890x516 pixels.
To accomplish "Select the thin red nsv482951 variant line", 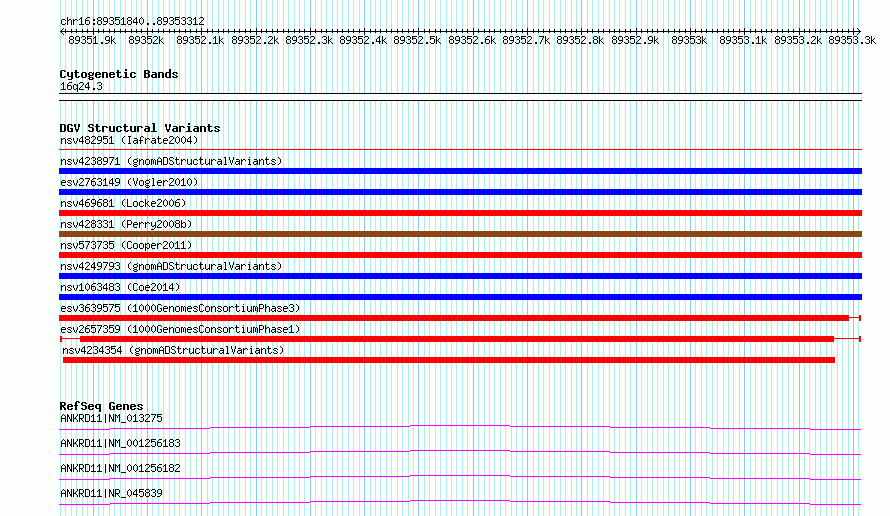I will (x=460, y=150).
